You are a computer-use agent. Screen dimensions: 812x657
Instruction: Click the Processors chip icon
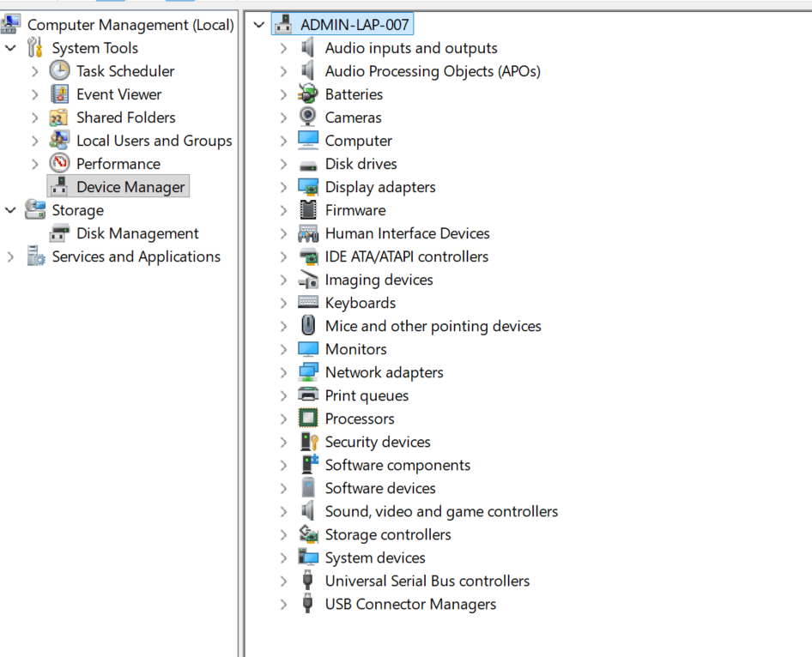(x=308, y=418)
